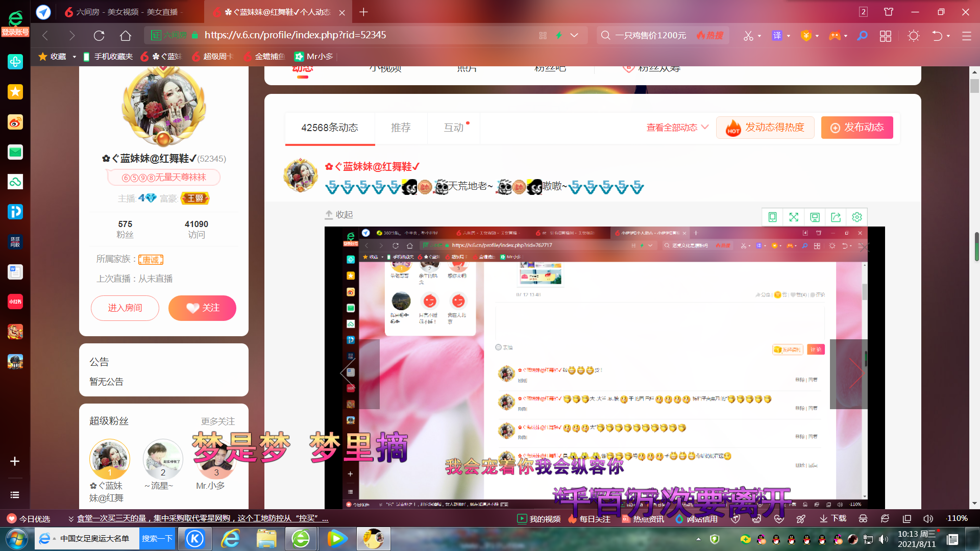Toggle the status bar sound speaker icon
980x551 pixels.
[928, 519]
